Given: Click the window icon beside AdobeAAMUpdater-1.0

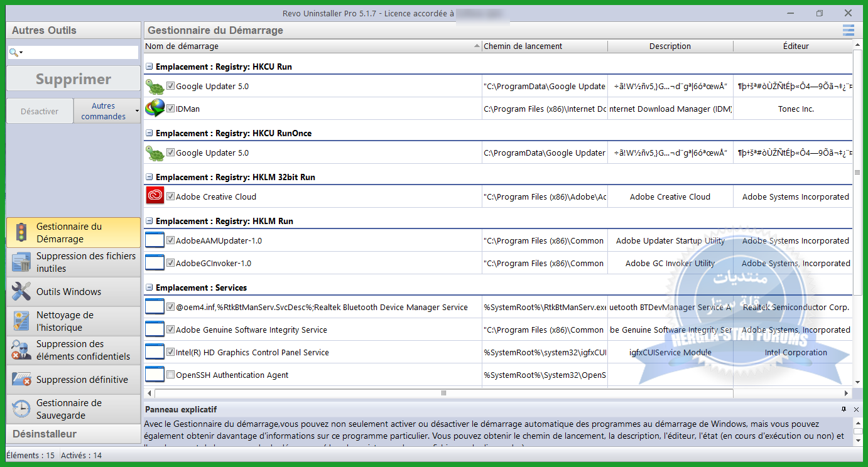Looking at the screenshot, I should 155,241.
